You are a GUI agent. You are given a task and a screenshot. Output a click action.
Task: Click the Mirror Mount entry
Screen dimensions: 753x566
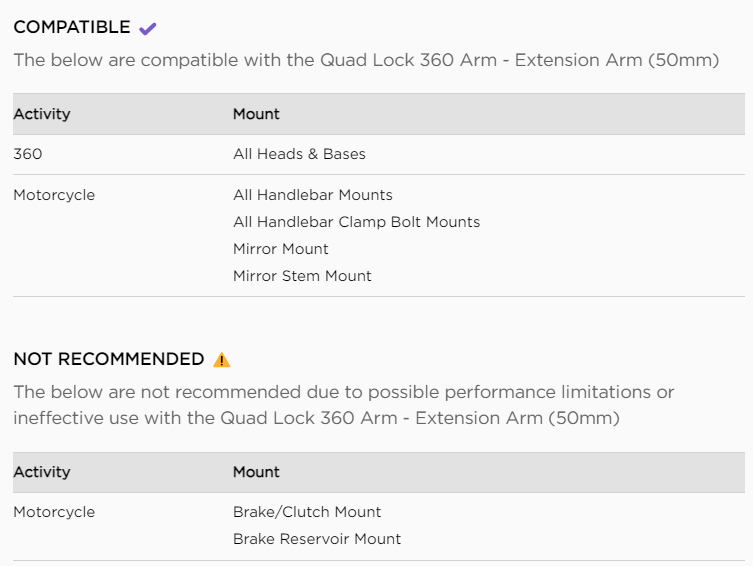(x=280, y=249)
